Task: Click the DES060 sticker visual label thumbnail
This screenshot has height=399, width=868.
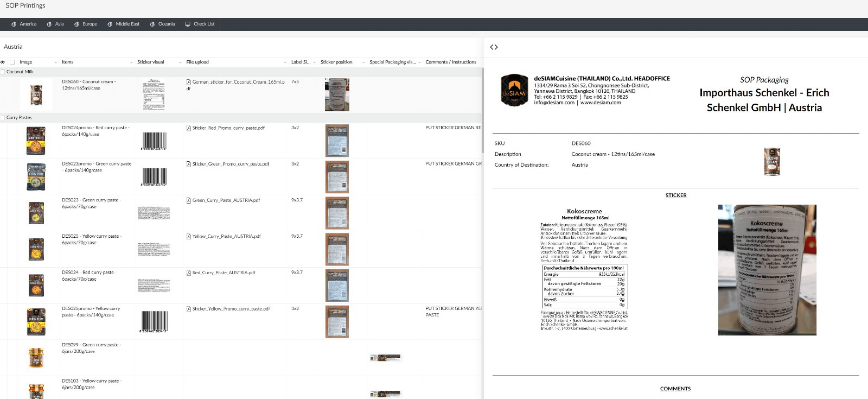Action: (x=154, y=94)
